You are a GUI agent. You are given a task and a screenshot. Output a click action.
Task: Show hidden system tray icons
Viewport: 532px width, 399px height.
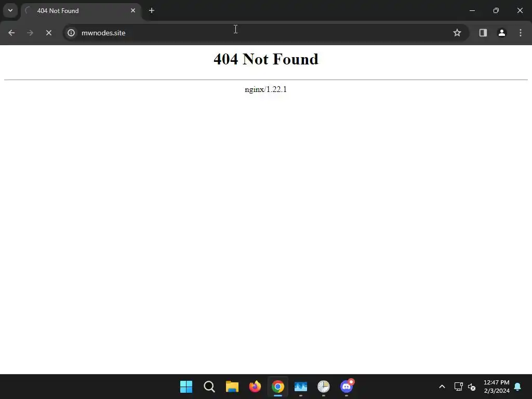point(442,387)
